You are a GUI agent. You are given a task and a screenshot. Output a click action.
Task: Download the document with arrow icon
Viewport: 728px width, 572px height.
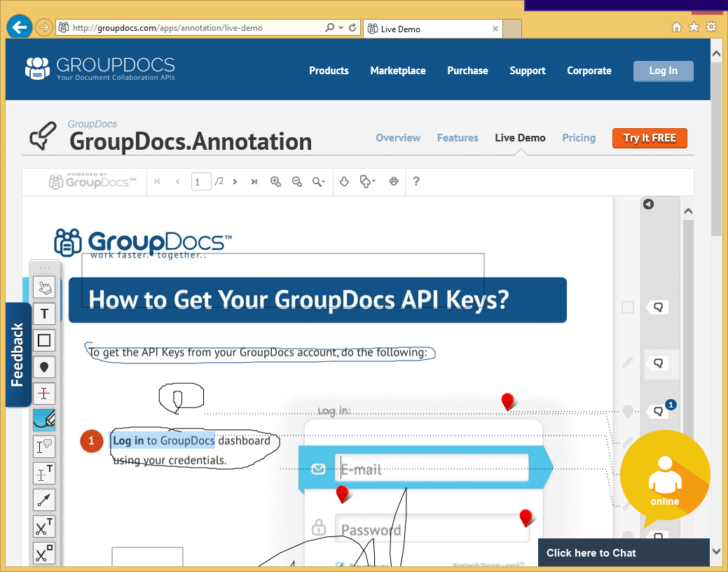(x=344, y=181)
